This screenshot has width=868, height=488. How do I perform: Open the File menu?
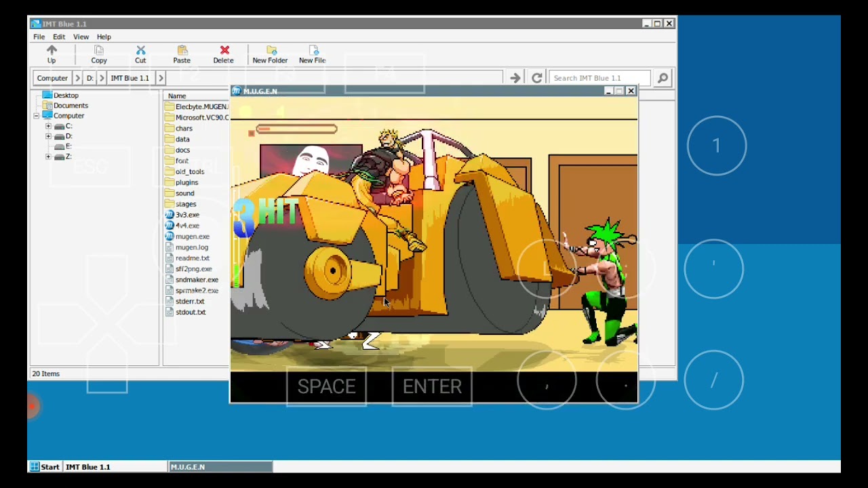39,37
